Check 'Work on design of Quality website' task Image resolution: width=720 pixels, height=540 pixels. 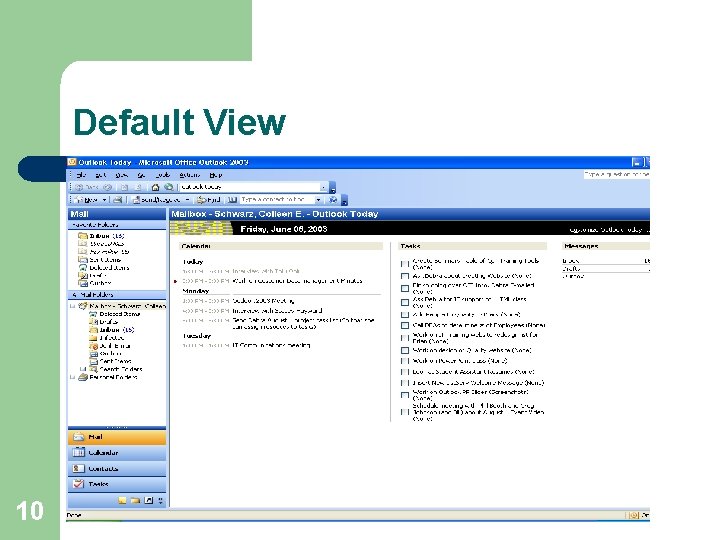click(405, 350)
